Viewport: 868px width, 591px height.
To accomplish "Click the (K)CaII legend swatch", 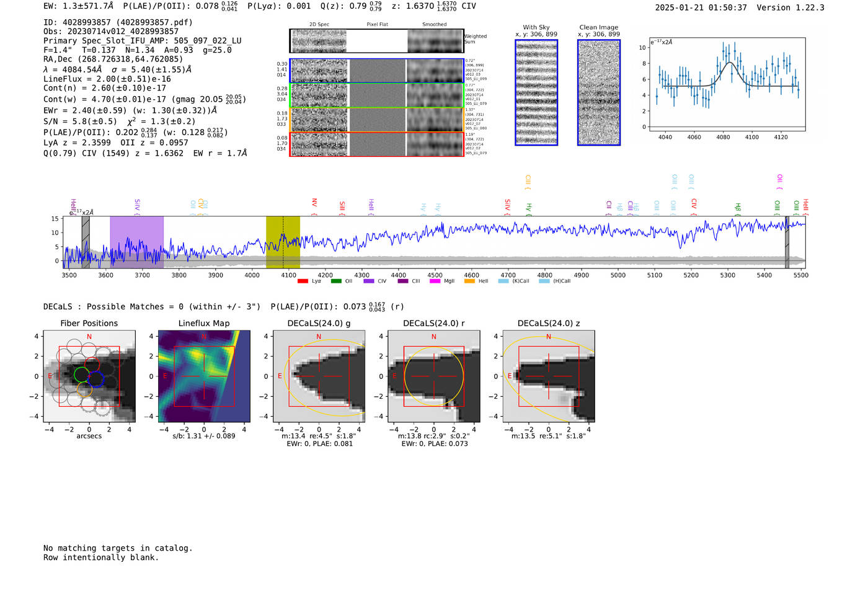I will (x=503, y=281).
